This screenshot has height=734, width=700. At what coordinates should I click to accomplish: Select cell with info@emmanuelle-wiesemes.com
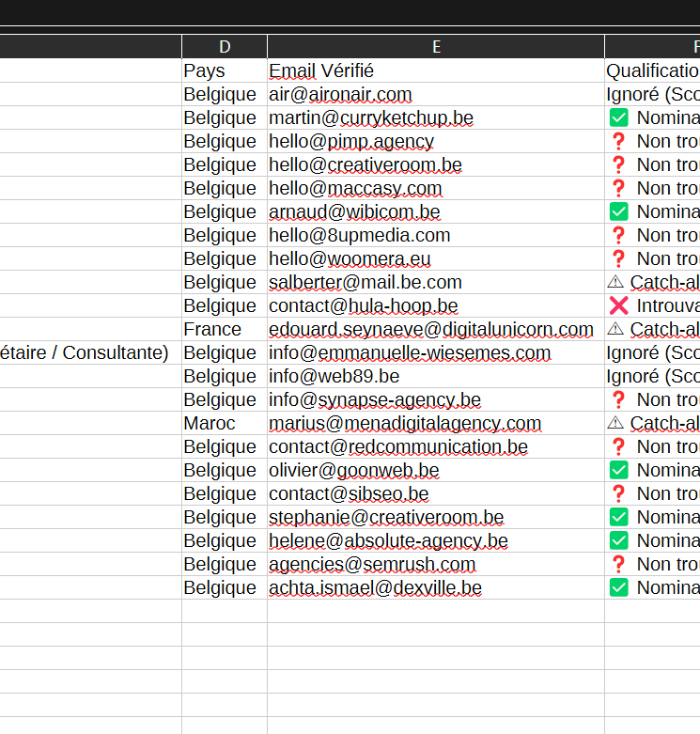436,352
